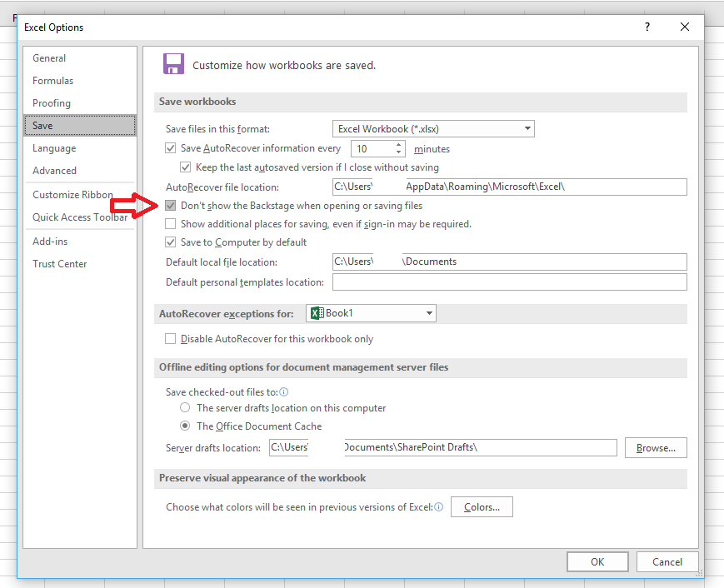Click the Cancel button

pos(667,561)
